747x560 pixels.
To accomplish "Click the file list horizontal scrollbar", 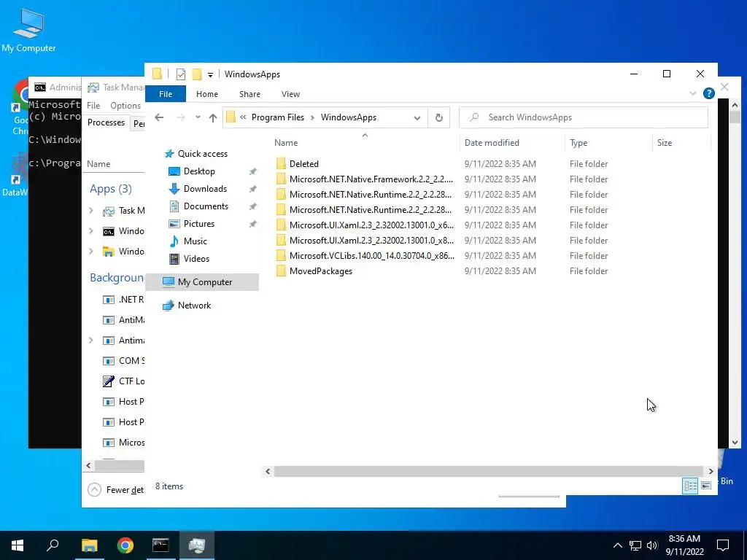I will (488, 472).
